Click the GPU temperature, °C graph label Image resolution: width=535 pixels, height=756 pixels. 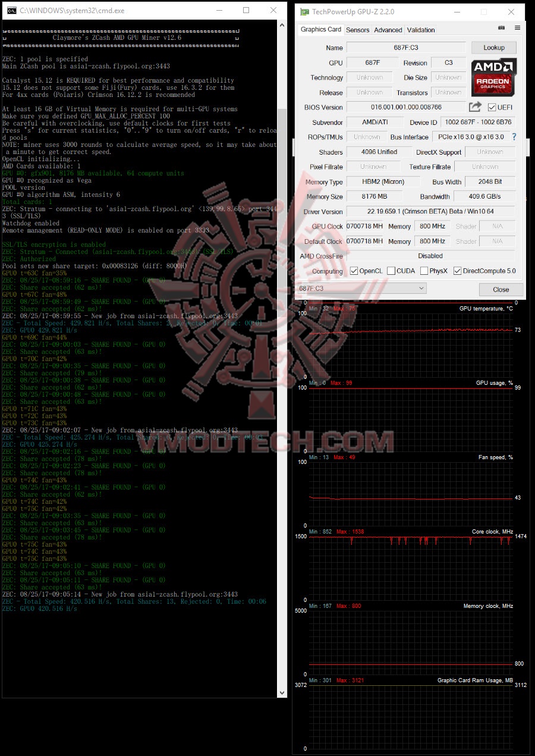pos(486,308)
